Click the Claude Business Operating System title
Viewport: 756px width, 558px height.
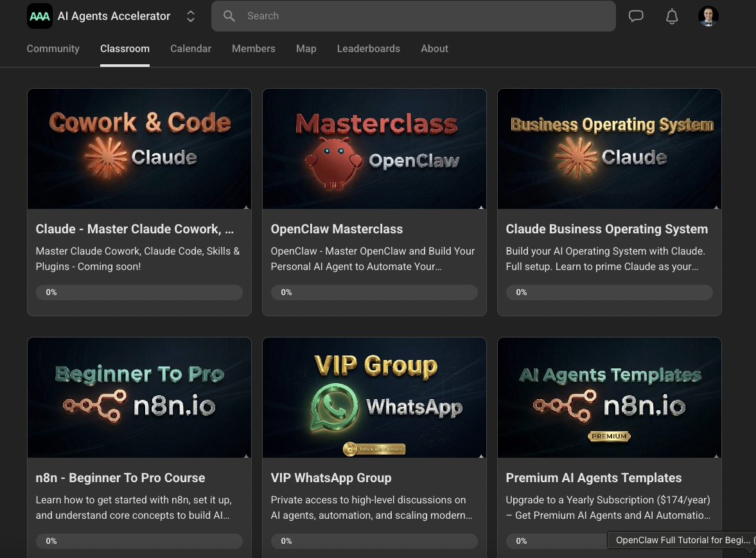[606, 229]
